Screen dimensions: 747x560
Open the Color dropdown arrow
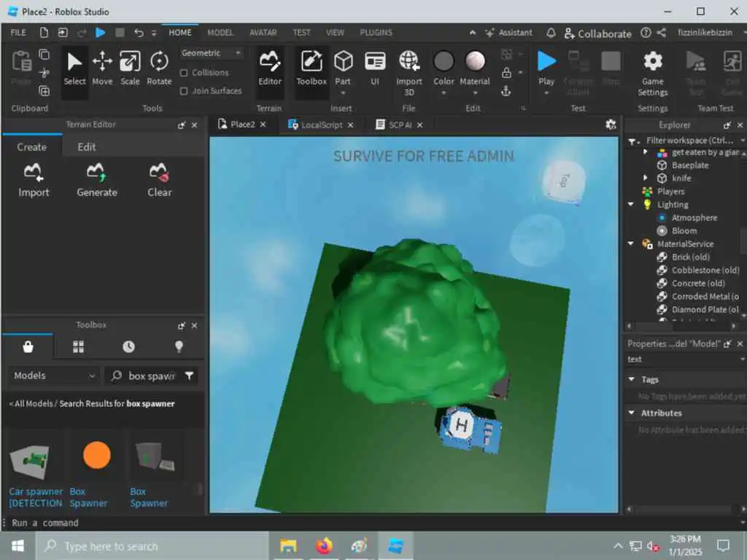[444, 93]
